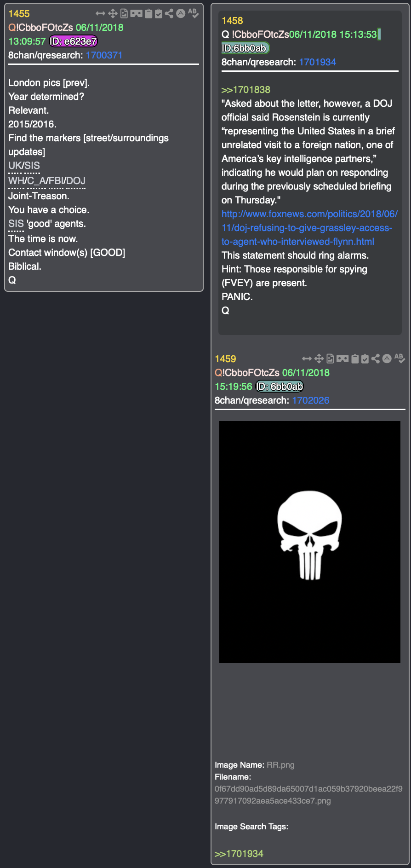Open the foxnews.com article link
The width and height of the screenshot is (411, 868).
[x=309, y=228]
